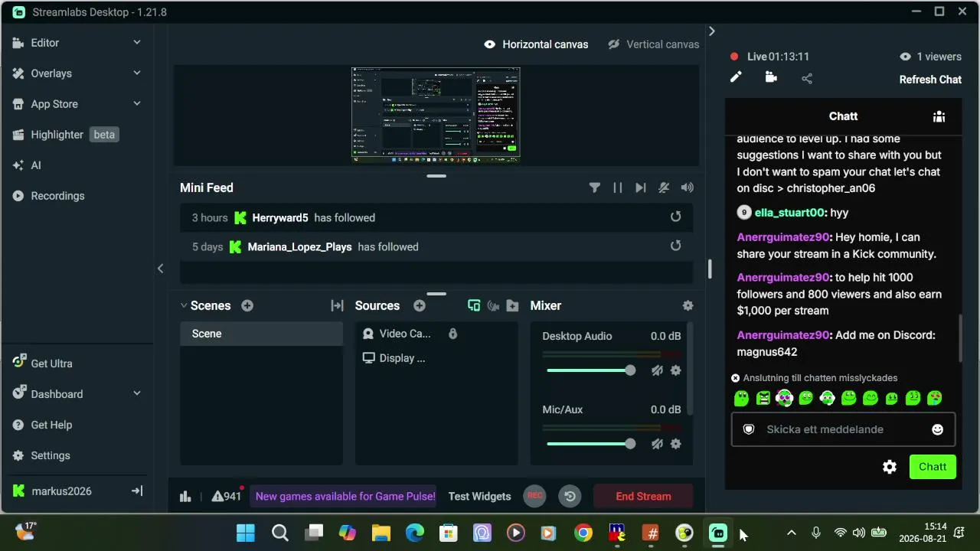Viewport: 980px width, 551px height.
Task: Select the Scene item in the Scenes list
Action: pos(262,334)
